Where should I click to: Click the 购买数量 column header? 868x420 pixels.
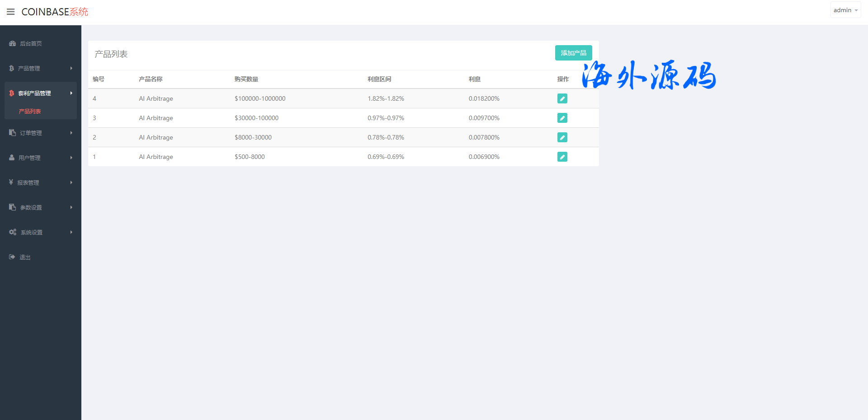(x=246, y=79)
